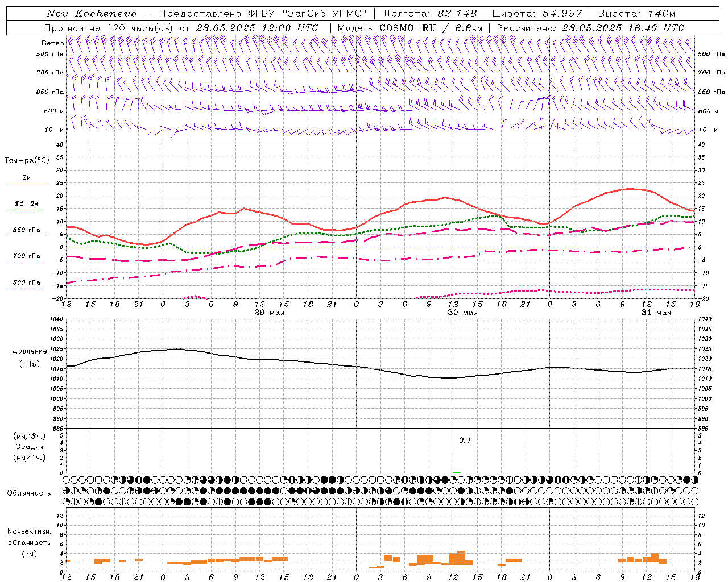Image resolution: width=728 pixels, height=582 pixels.
Task: Click the '(мм/1ч.)' precipitation unit label
Action: point(29,458)
